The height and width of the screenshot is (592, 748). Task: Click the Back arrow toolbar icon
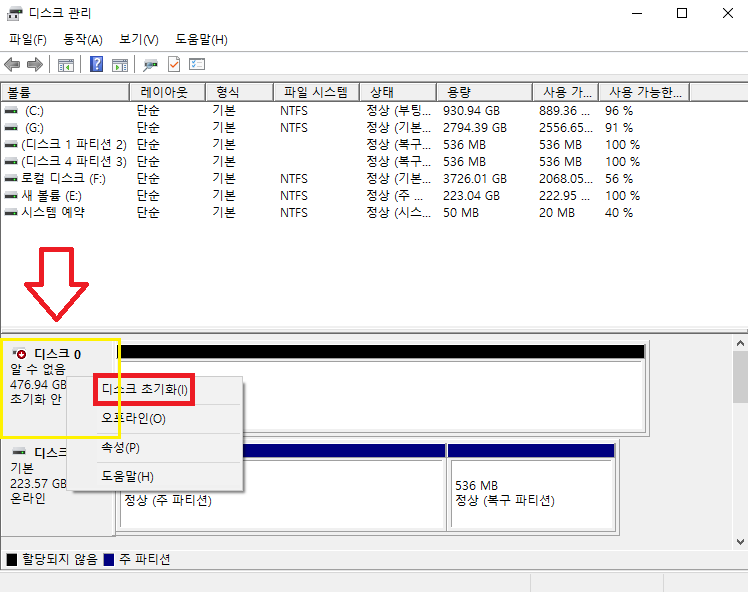[x=12, y=64]
